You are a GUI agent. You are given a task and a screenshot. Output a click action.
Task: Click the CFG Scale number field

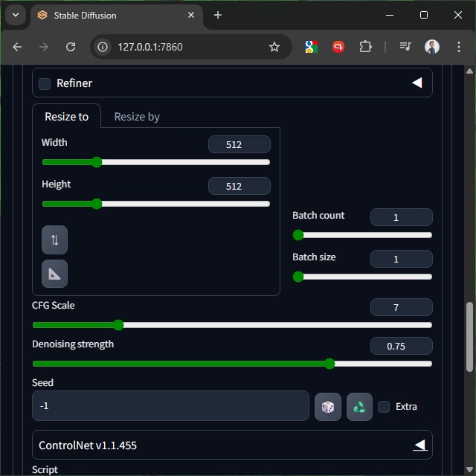[x=401, y=307]
